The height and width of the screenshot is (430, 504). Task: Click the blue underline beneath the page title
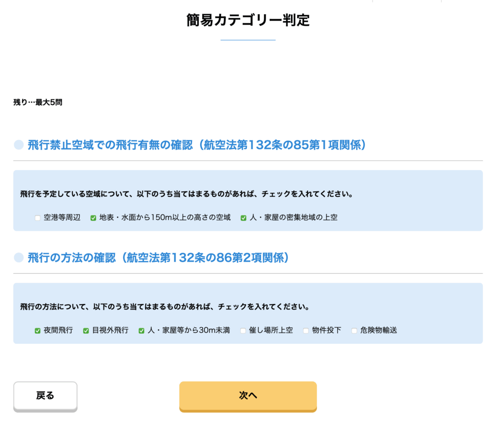coord(248,40)
